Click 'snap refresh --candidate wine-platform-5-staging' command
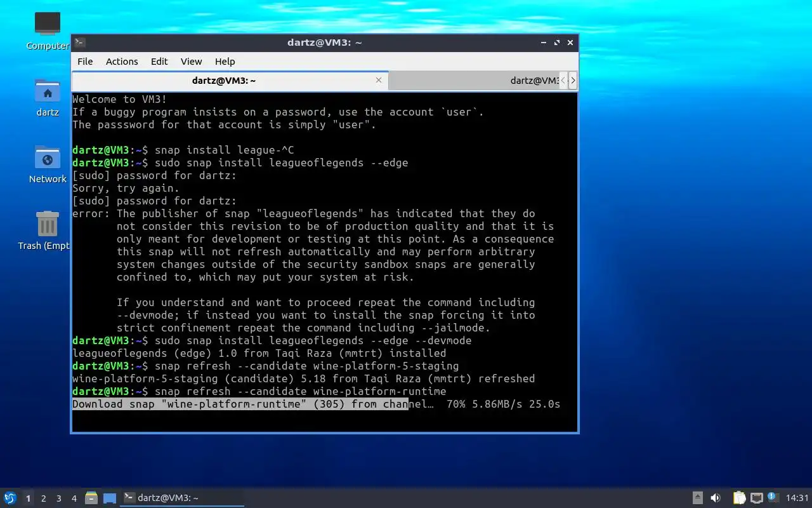Viewport: 812px width, 508px height. coord(306,366)
